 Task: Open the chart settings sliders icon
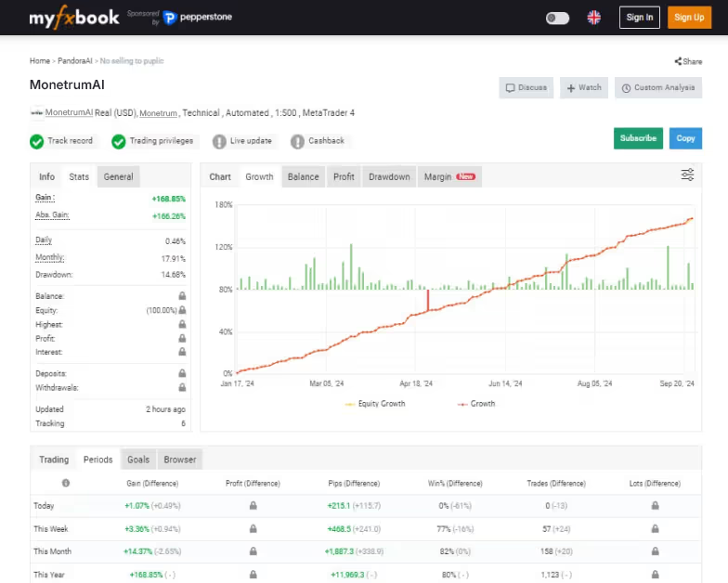pos(687,175)
